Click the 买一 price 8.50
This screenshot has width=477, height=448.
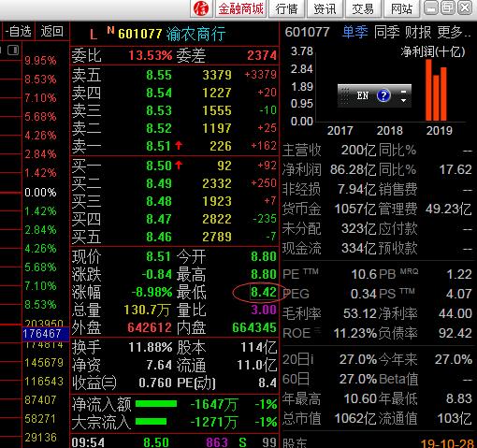(158, 166)
